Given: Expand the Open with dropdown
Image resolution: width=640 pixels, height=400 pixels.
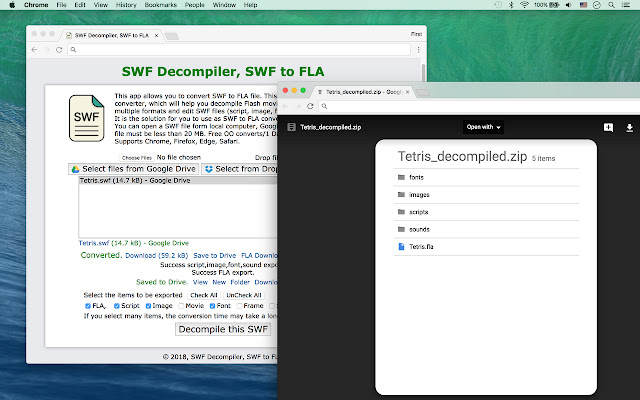Looking at the screenshot, I should pyautogui.click(x=484, y=128).
